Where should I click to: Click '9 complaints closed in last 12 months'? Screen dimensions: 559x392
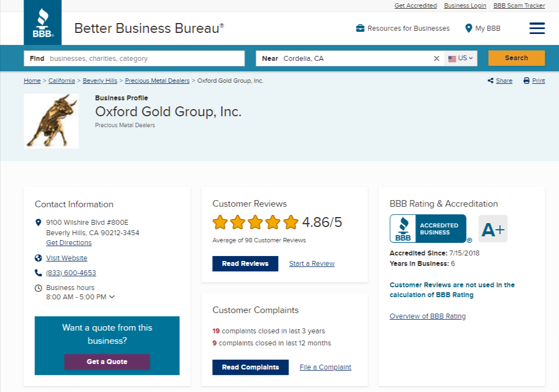(x=272, y=343)
